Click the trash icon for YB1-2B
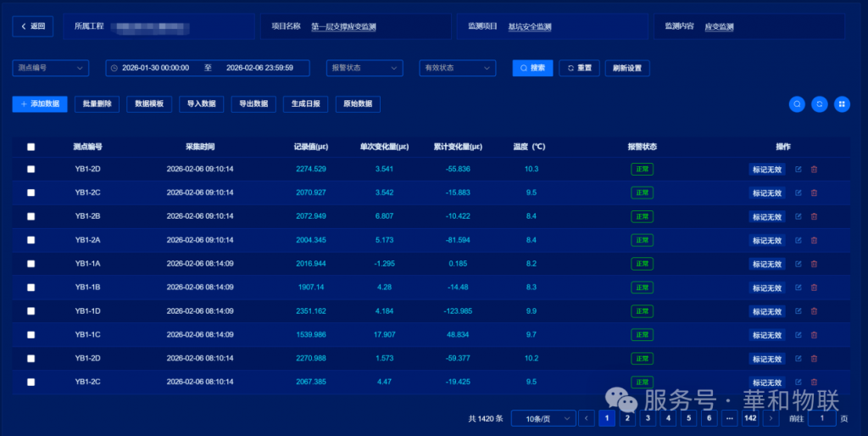Image resolution: width=868 pixels, height=436 pixels. coord(814,216)
